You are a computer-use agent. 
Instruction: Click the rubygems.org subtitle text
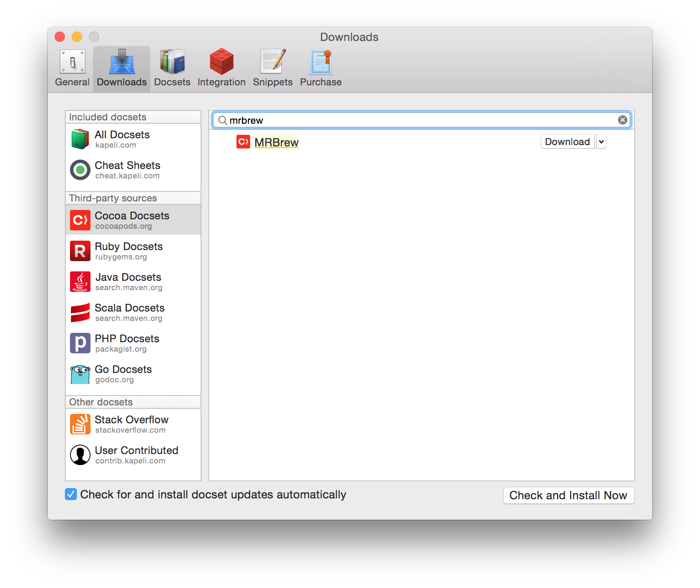click(121, 257)
